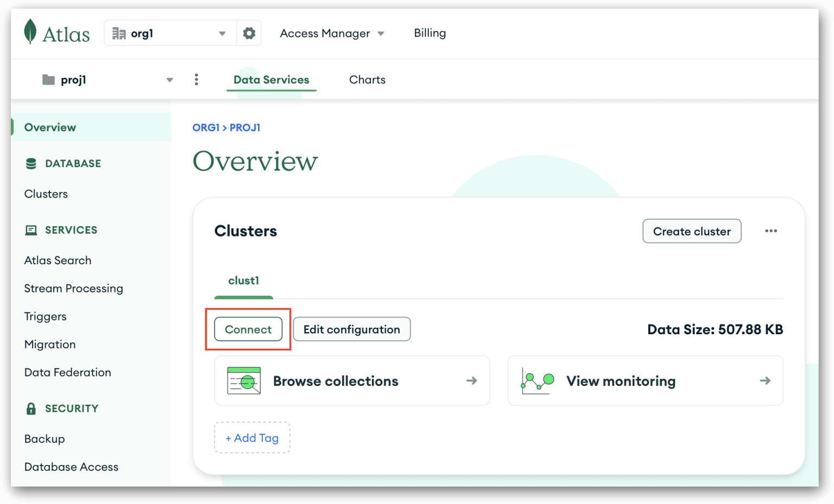The width and height of the screenshot is (834, 504).
Task: Click the Connect button for clust1
Action: (248, 329)
